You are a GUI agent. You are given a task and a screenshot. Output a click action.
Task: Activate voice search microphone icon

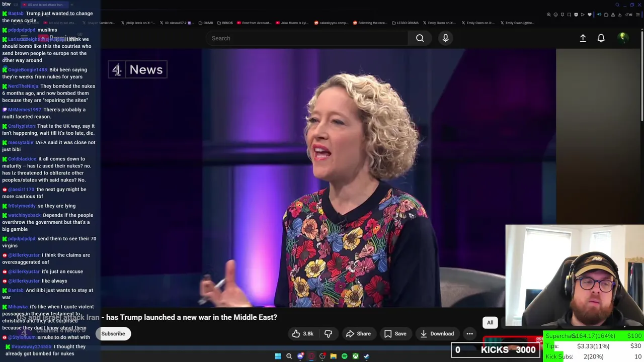(445, 38)
